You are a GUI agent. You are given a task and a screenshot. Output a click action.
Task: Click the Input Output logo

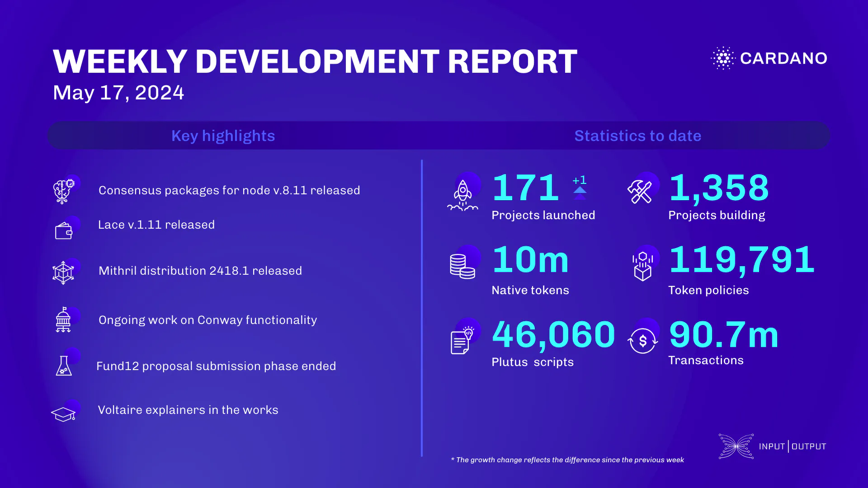pyautogui.click(x=773, y=446)
